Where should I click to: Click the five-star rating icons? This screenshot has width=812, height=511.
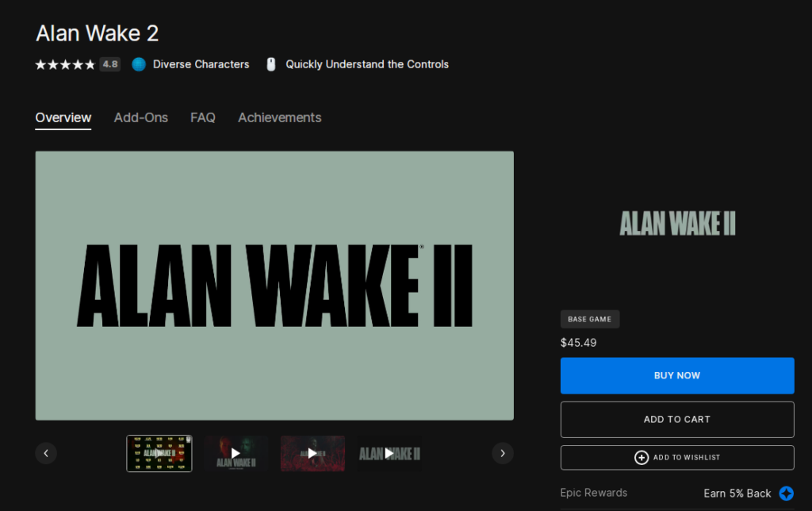pyautogui.click(x=64, y=64)
